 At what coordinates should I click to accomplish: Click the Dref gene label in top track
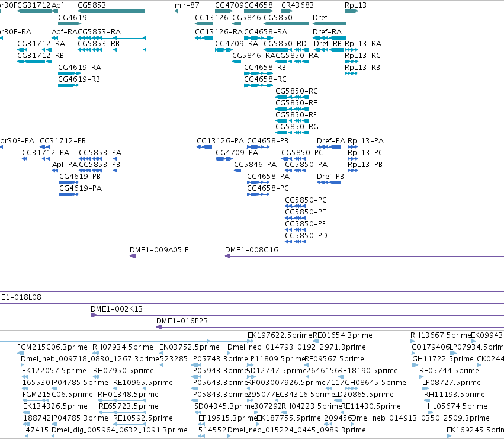(x=320, y=18)
